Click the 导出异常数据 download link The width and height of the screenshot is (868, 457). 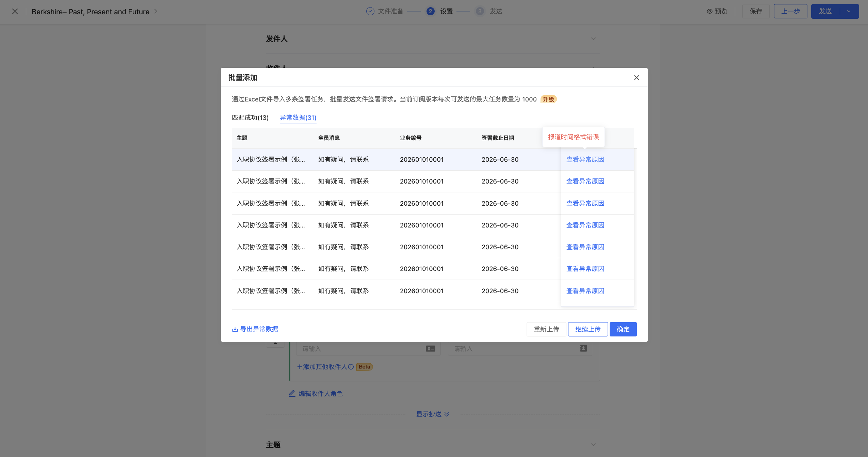click(255, 329)
